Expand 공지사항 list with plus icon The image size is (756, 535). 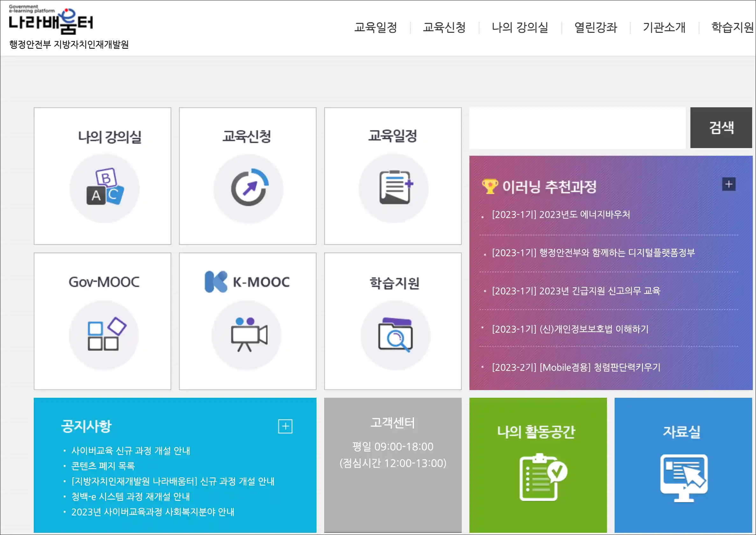(x=285, y=426)
